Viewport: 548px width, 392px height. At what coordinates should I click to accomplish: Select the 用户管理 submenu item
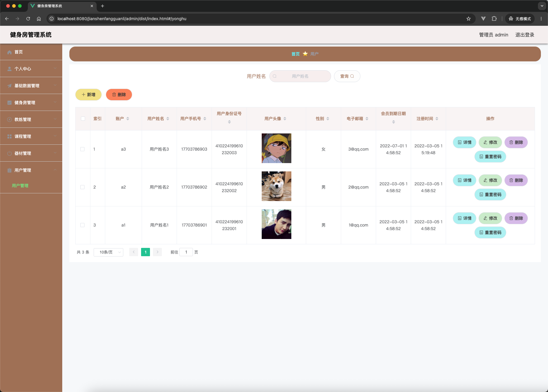pos(31,186)
